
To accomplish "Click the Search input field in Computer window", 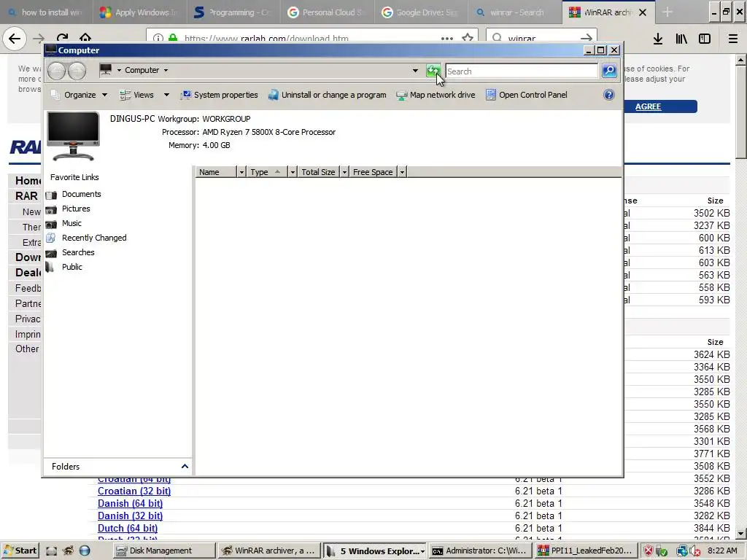I will 522,71.
